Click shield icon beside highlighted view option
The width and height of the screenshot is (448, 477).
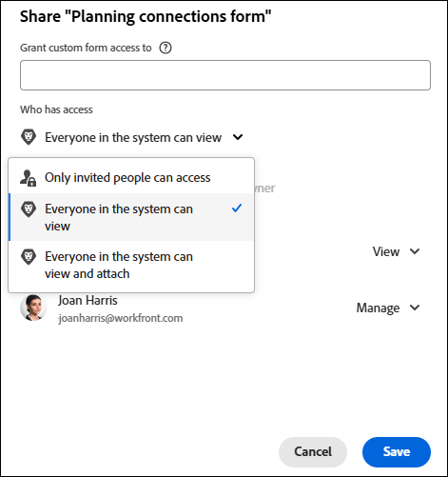click(x=29, y=209)
